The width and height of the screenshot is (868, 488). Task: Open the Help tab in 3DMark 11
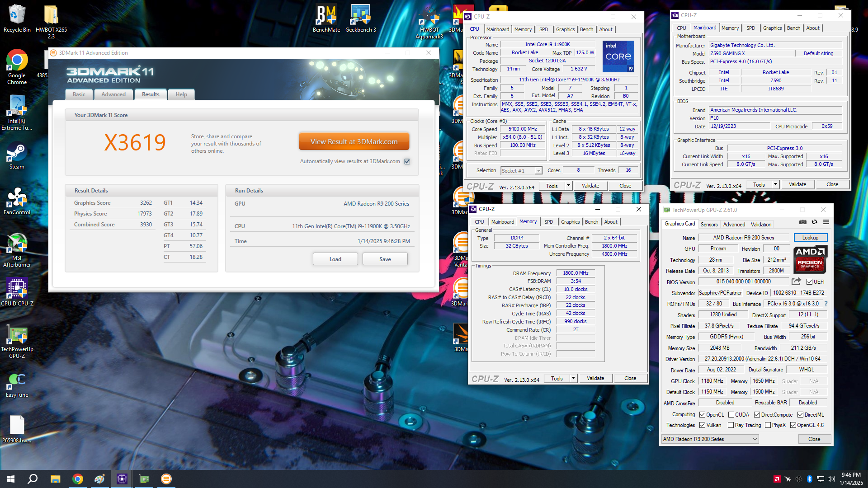[x=181, y=94]
